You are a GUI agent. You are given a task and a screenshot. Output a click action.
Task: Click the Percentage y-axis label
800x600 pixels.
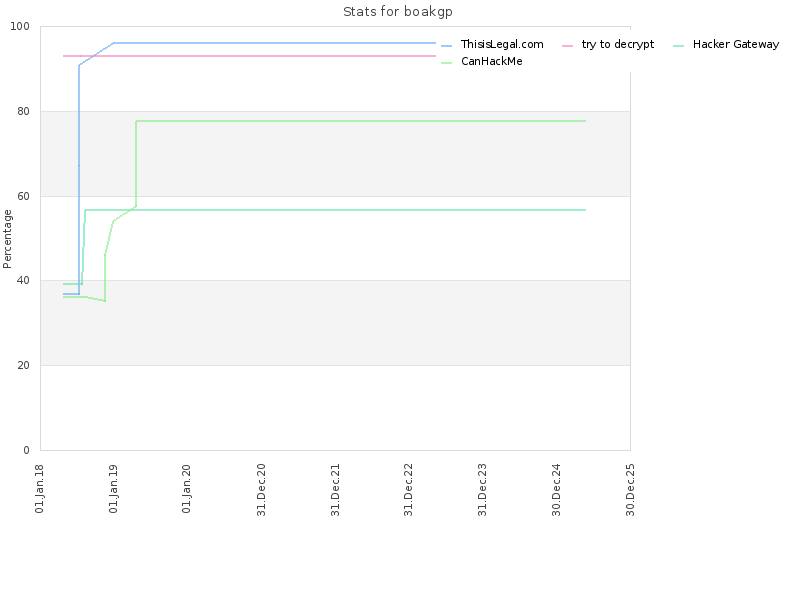point(7,239)
